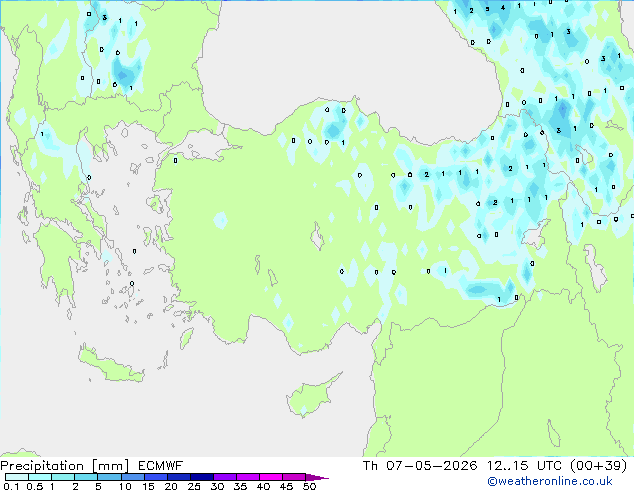Click the 0.1–0.5 mm legend swatch
The height and width of the screenshot is (490, 634).
click(x=17, y=477)
